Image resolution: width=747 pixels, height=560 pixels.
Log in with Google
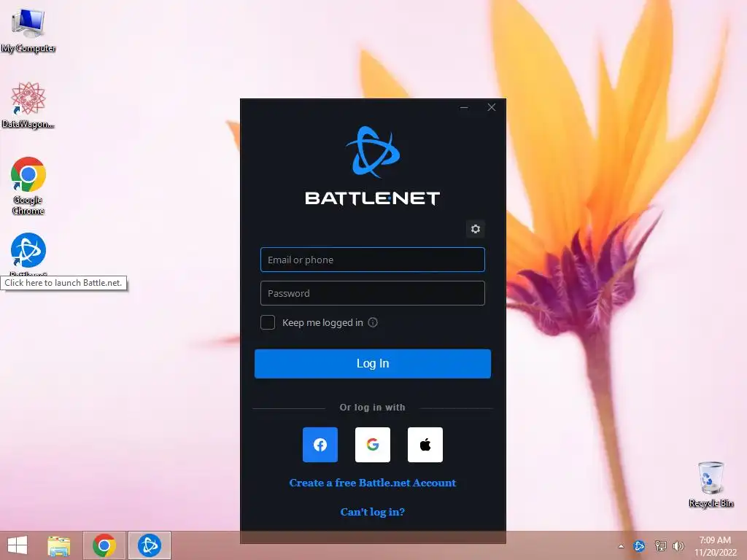pos(373,445)
